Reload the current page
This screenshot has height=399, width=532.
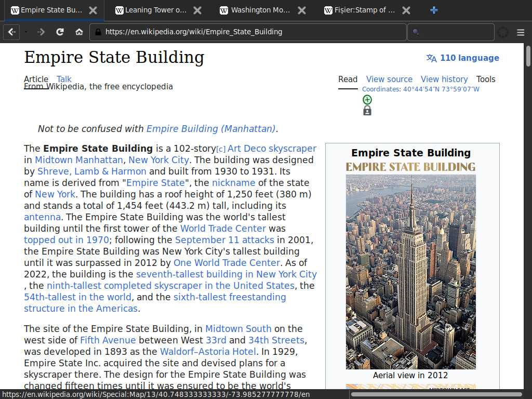(60, 32)
